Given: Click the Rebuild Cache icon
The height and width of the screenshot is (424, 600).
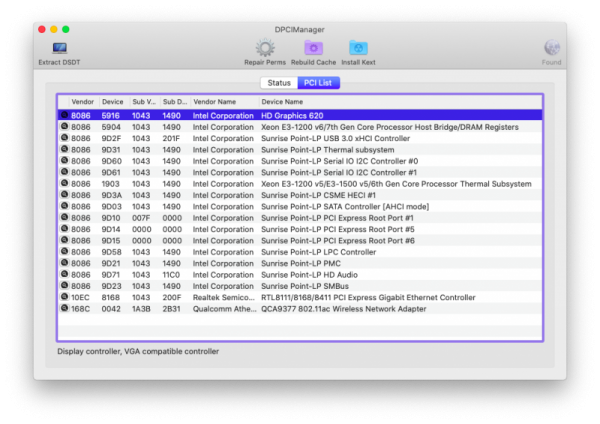Looking at the screenshot, I should pos(313,48).
